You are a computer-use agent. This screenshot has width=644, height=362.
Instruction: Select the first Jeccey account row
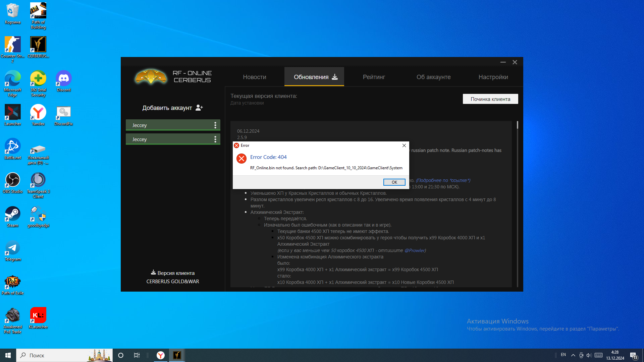(x=173, y=125)
